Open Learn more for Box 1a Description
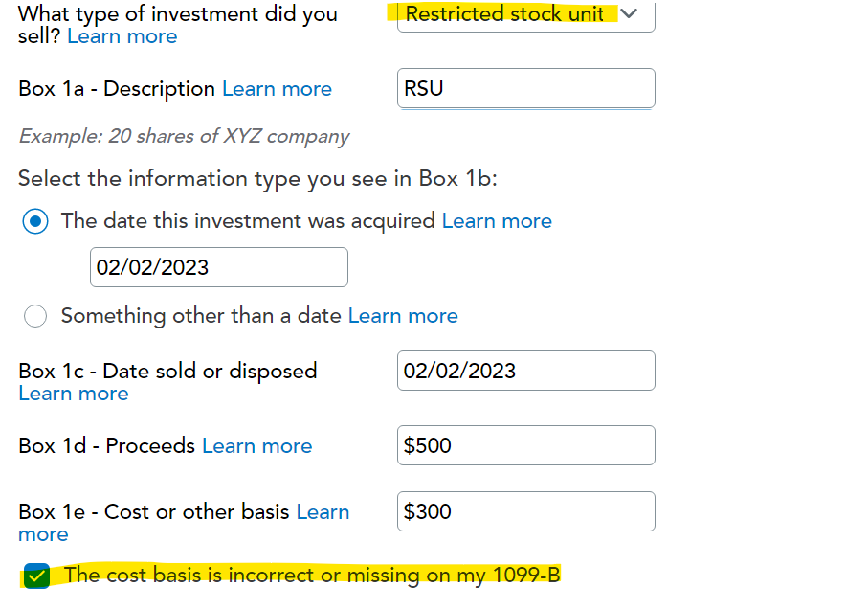The image size is (868, 610). point(277,89)
